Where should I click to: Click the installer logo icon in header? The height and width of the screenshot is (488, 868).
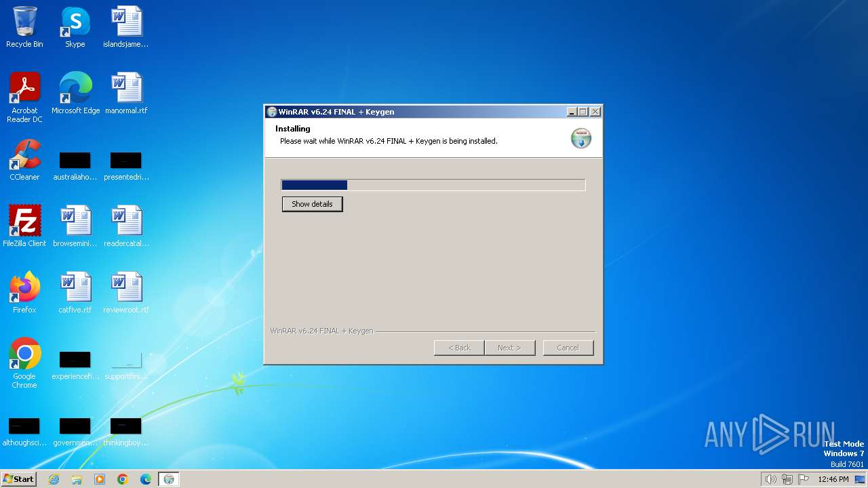click(581, 138)
